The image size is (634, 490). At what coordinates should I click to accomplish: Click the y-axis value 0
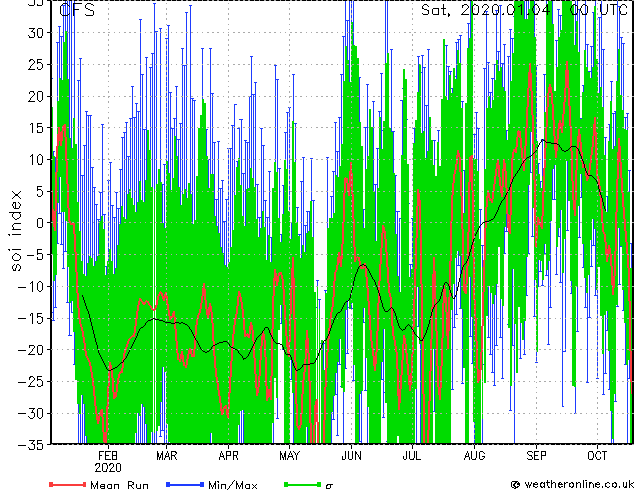pos(40,223)
